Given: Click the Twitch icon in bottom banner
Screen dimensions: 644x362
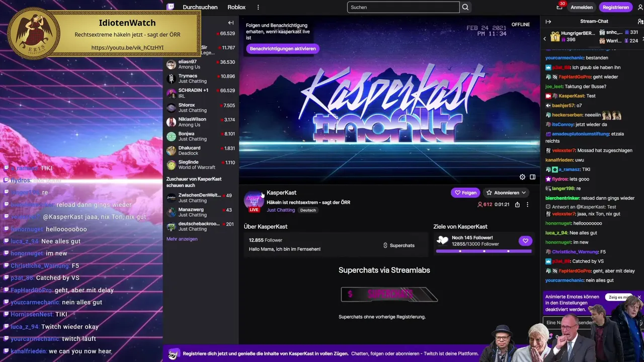Looking at the screenshot, I should 174,354.
